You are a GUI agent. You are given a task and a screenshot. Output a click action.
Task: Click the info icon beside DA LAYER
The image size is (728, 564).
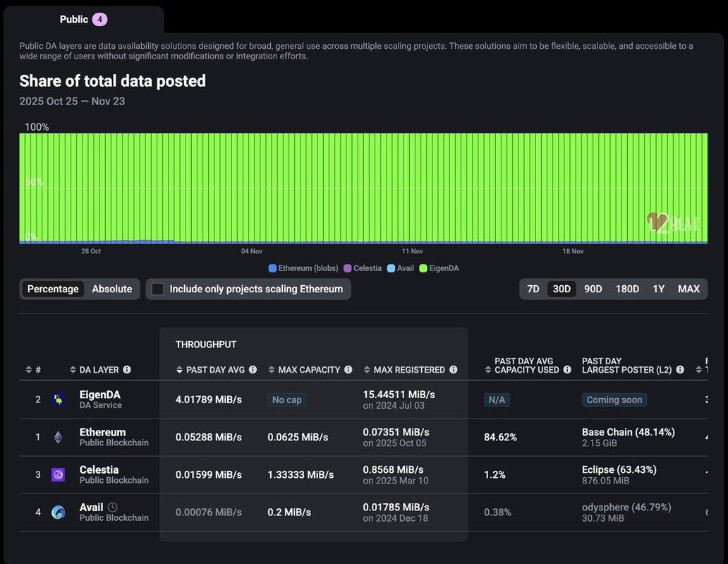pos(127,370)
